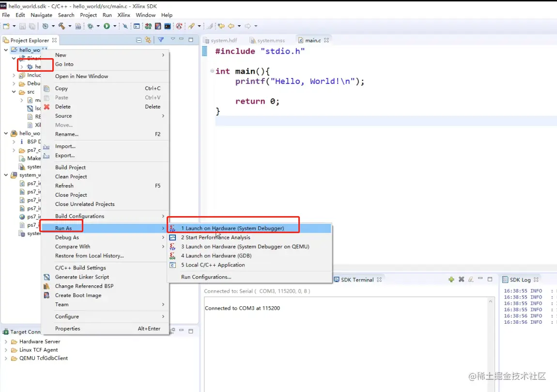Switch to the system.mss tab
Image resolution: width=557 pixels, height=392 pixels.
coord(267,40)
